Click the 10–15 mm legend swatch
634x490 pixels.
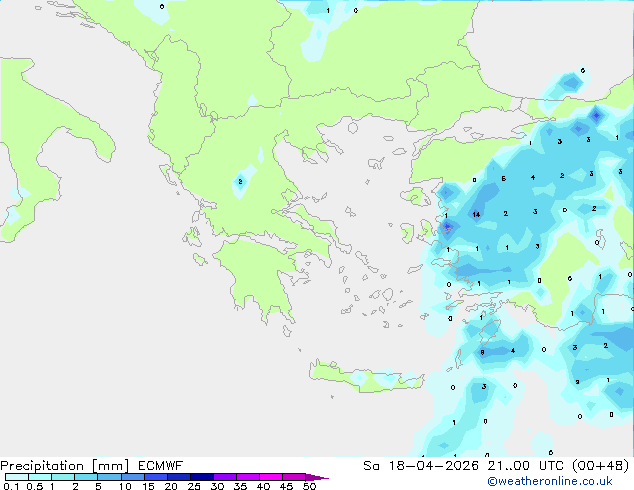click(x=133, y=477)
